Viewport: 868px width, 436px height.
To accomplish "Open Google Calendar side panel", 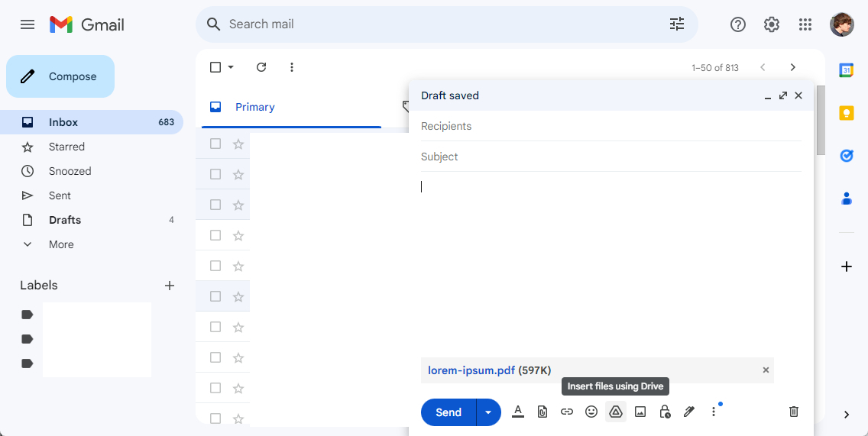I will pyautogui.click(x=846, y=70).
